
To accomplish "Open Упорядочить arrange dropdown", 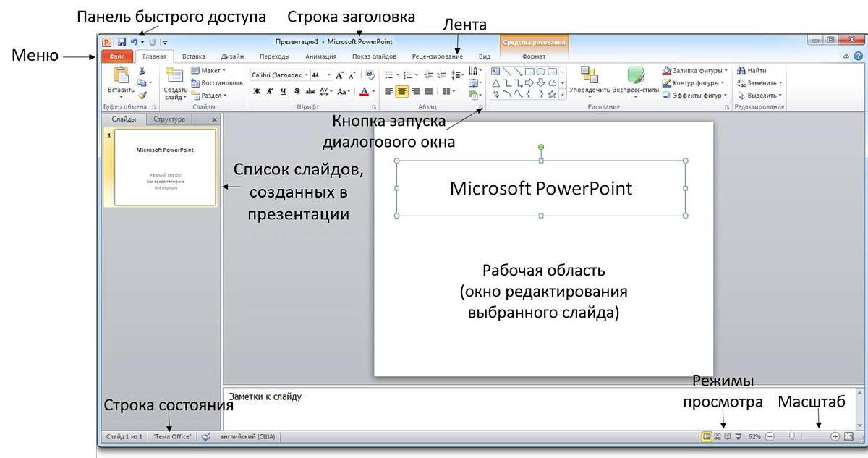I will tap(590, 82).
